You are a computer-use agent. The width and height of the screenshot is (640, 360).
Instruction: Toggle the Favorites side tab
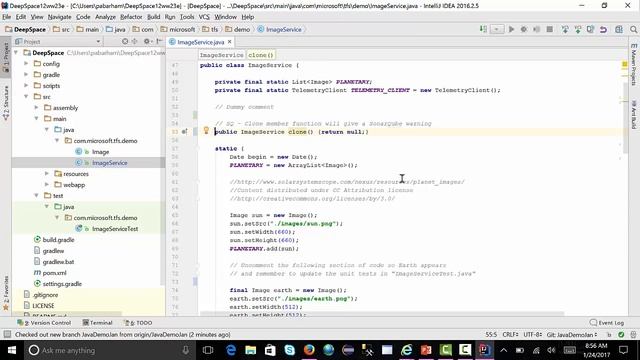tap(6, 293)
